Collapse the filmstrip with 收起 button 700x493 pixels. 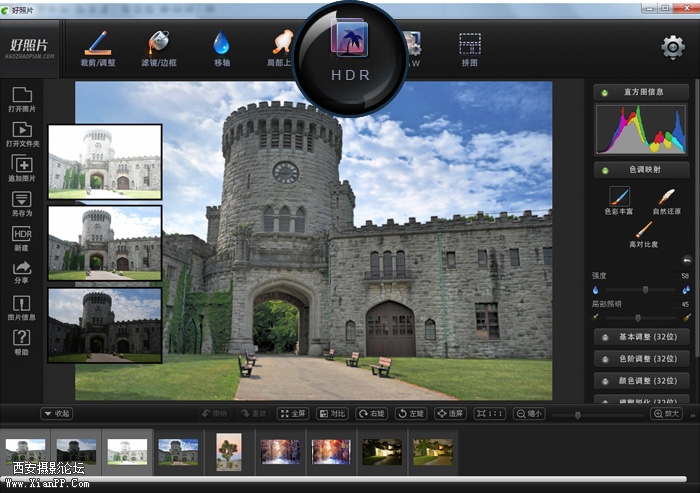pos(56,413)
